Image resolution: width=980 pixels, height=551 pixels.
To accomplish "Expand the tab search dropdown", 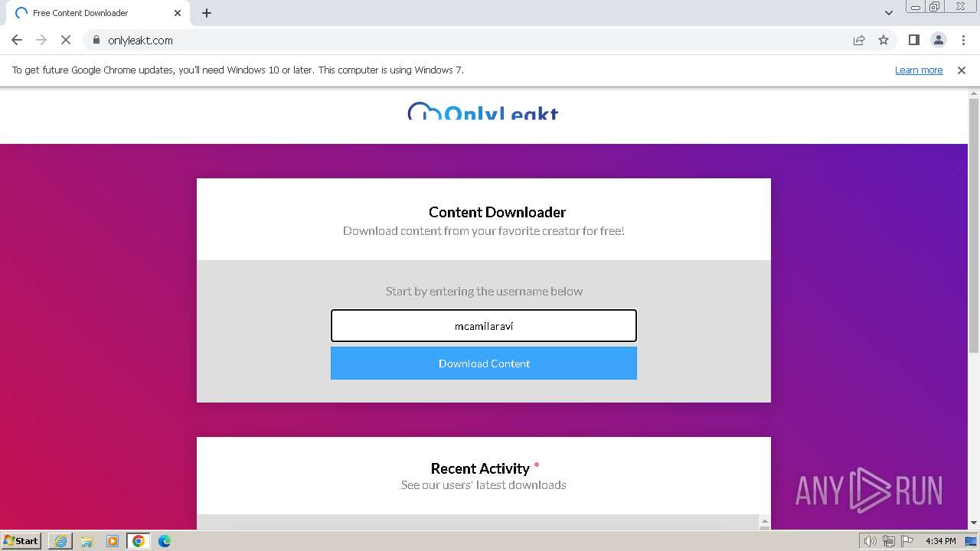I will click(x=888, y=13).
